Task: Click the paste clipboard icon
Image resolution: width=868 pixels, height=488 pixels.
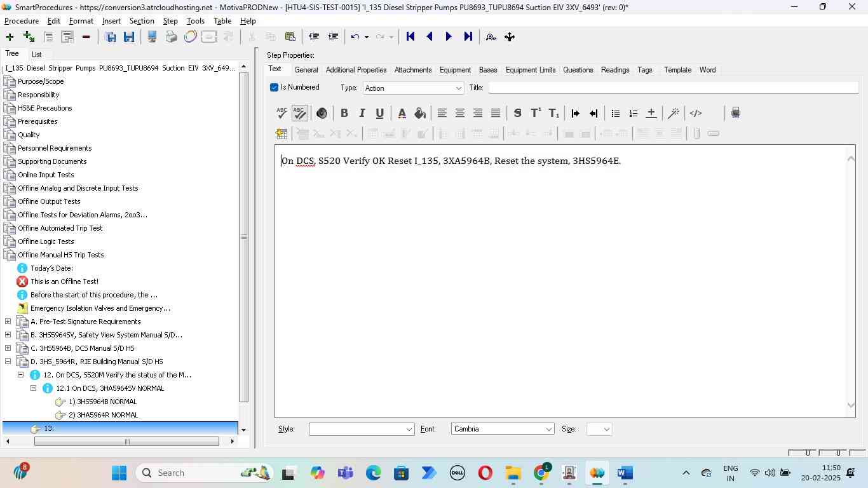Action: point(290,37)
